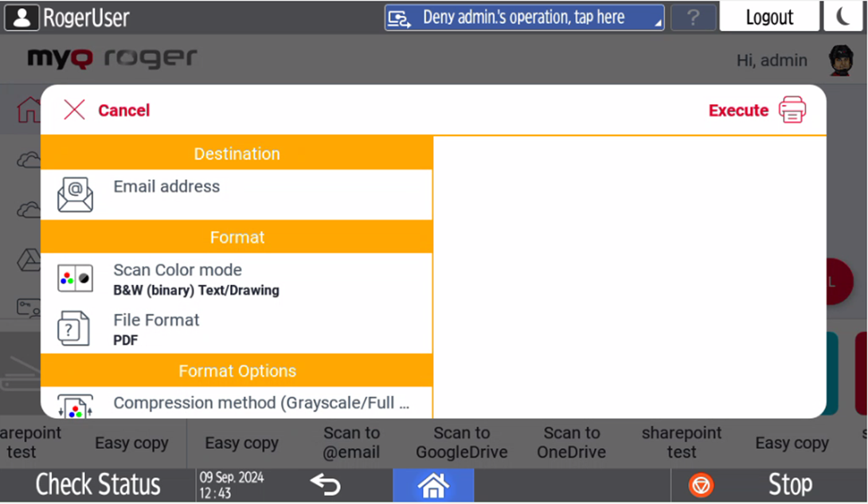Select Scan to GoogleDrive shortcut
This screenshot has width=868, height=504.
pyautogui.click(x=462, y=443)
